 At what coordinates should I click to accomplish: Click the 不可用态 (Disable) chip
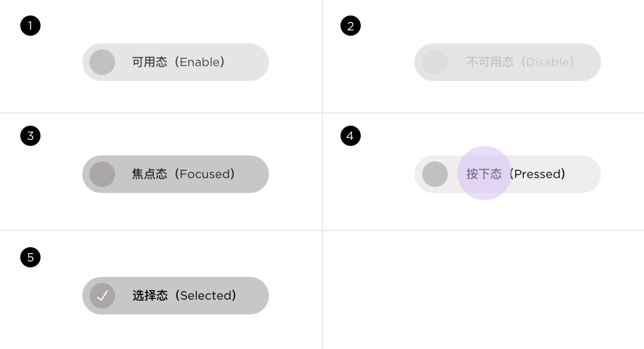point(507,63)
